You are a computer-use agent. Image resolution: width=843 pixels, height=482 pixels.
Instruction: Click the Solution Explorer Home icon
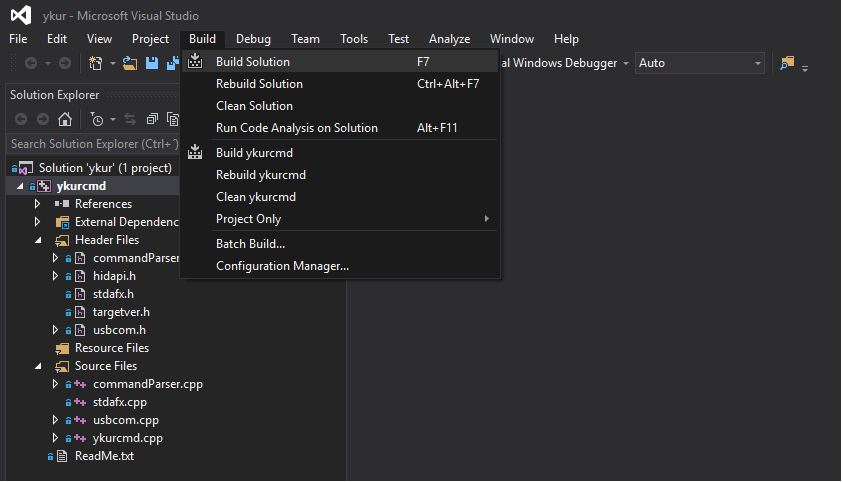(x=65, y=120)
